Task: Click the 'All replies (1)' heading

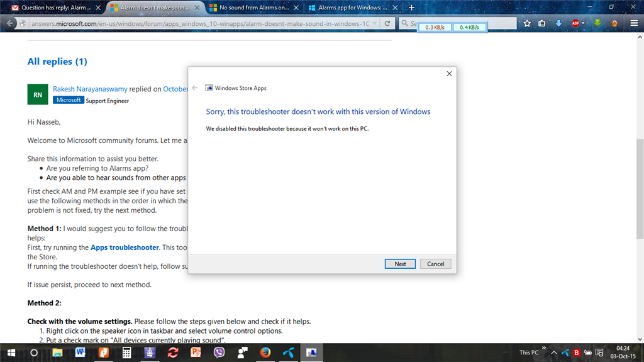Action: tap(57, 61)
